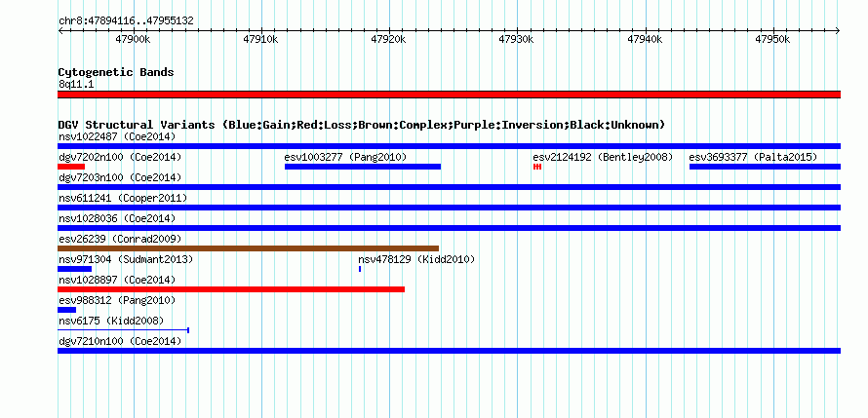Viewport: 868px width, 418px height.
Task: Click the 47920k ruler tick label
Action: [x=388, y=39]
